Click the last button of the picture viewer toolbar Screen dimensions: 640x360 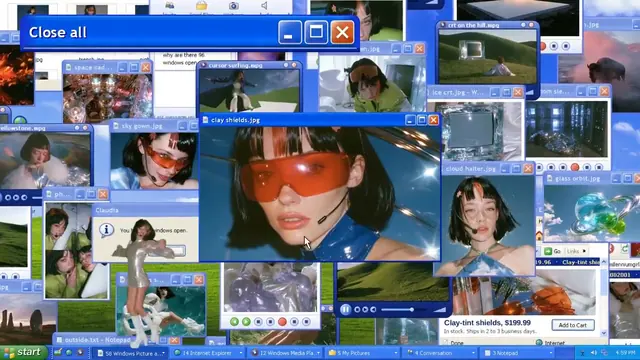pyautogui.click(x=306, y=322)
